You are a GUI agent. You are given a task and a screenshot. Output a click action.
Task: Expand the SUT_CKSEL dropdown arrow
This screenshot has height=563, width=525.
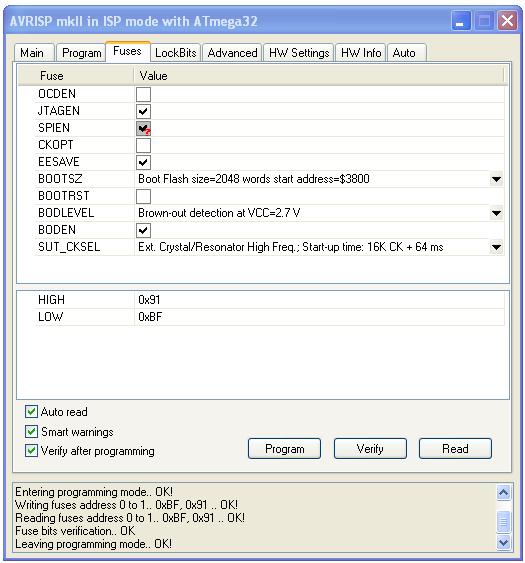click(x=496, y=247)
